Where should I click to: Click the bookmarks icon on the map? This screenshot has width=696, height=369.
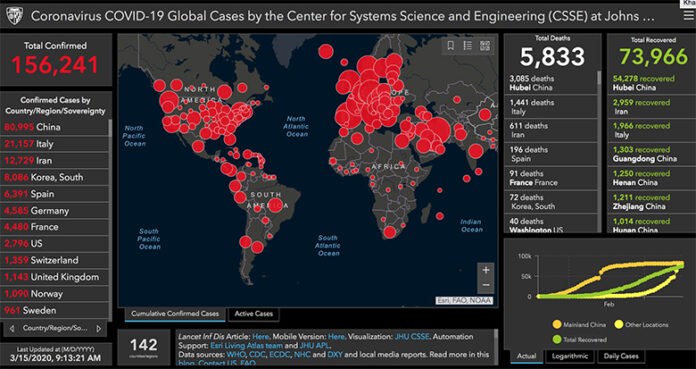coord(450,46)
